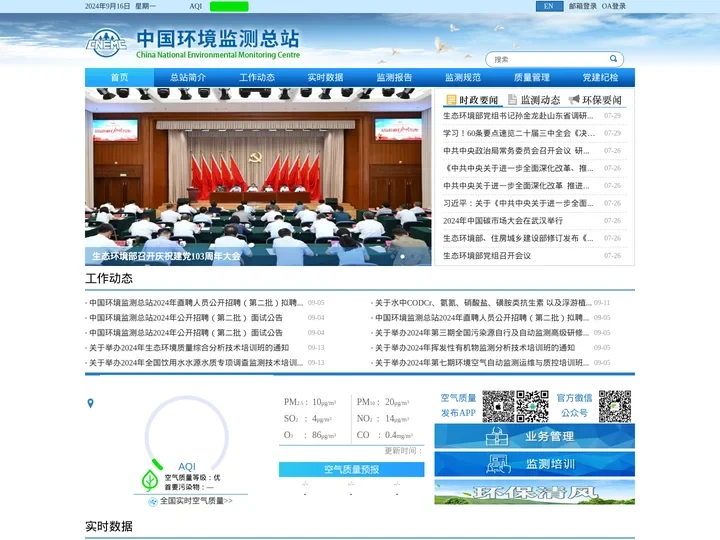Screen dimensions: 720x540
Task: Click the O3 value 86μg/m³
Action: coord(324,435)
